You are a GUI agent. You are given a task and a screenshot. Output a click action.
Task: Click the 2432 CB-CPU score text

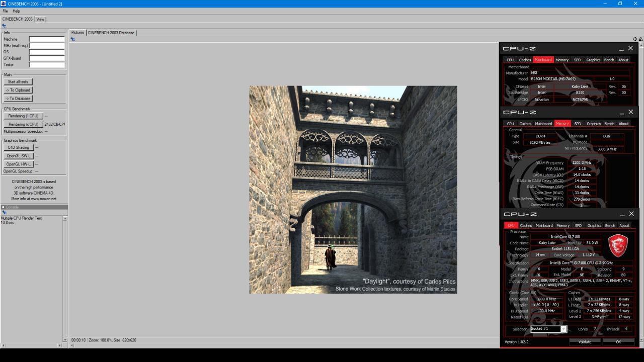click(55, 124)
